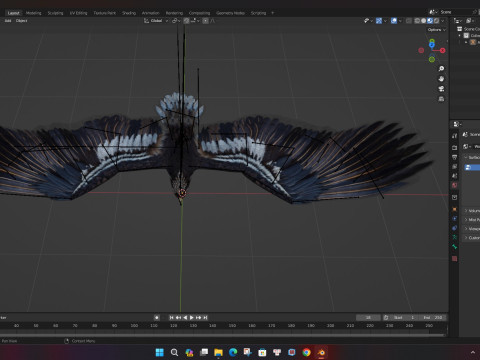480x360 pixels.
Task: Click the negative X red gizmo handle
Action: 421,50
